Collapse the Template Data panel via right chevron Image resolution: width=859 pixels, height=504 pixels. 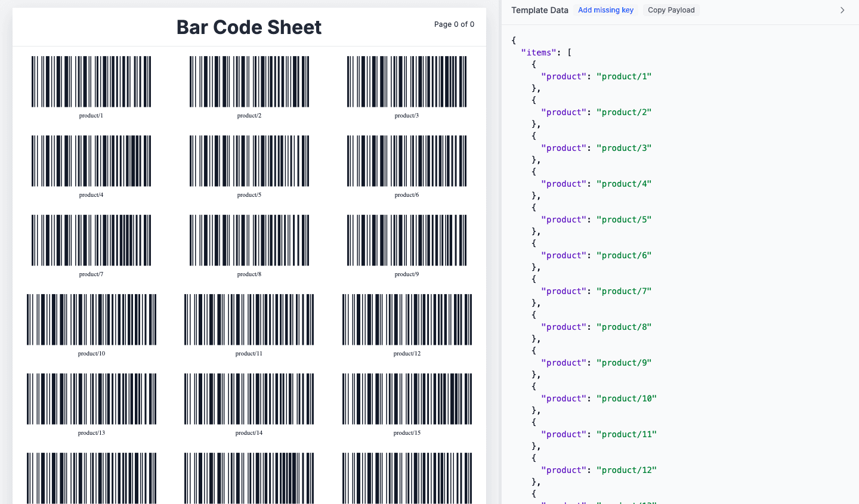(842, 10)
